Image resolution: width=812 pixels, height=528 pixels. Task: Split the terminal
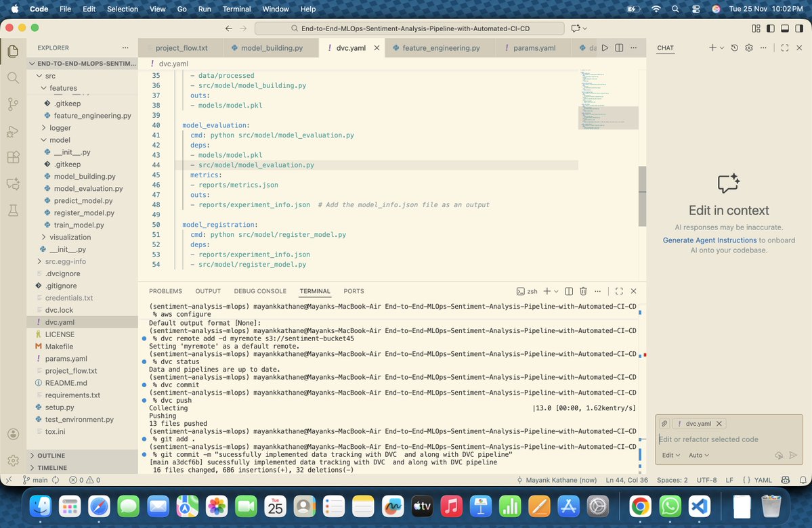[x=569, y=291]
